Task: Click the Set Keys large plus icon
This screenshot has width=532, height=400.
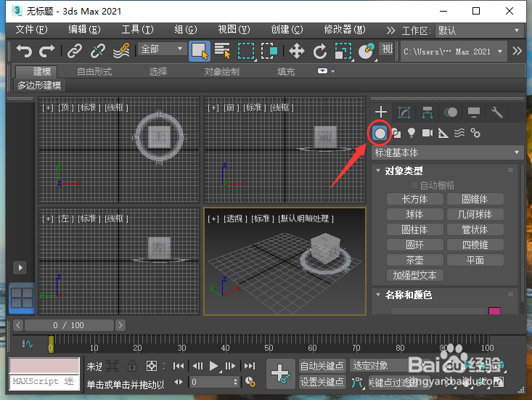Action: [280, 374]
